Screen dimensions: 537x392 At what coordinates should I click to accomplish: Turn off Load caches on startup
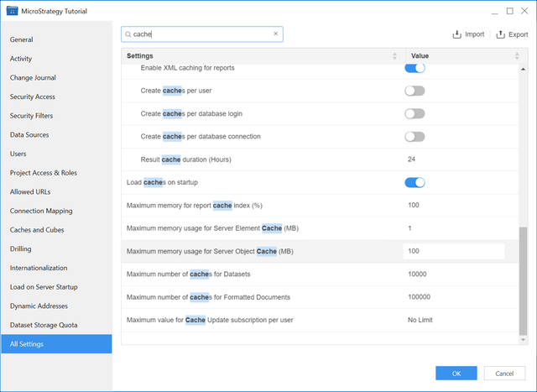click(414, 182)
